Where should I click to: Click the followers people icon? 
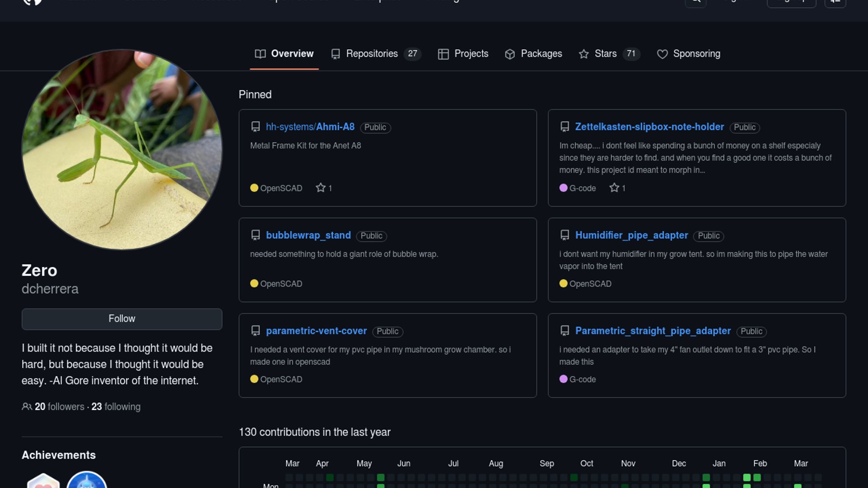click(27, 407)
